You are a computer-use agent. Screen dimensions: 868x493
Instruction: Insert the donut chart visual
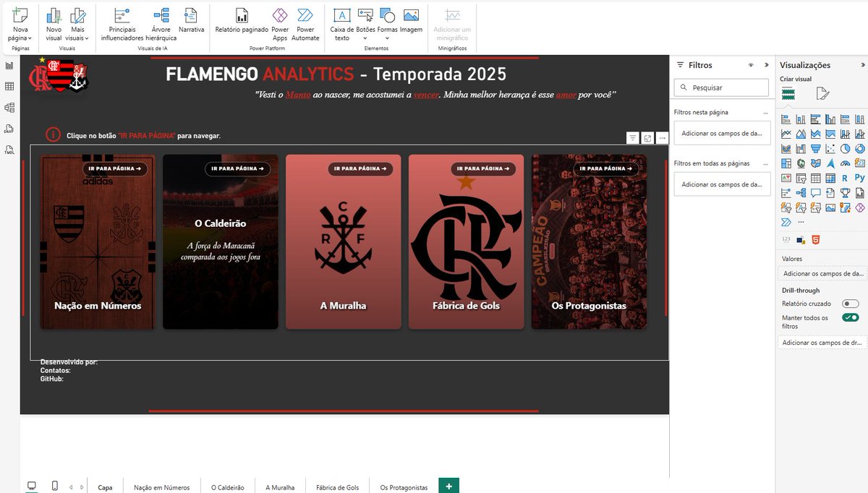pyautogui.click(x=860, y=148)
